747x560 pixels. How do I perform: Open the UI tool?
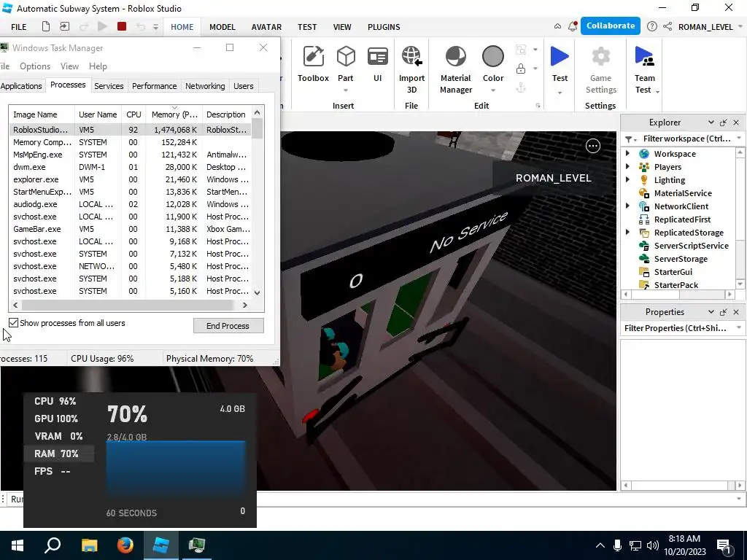coord(377,64)
